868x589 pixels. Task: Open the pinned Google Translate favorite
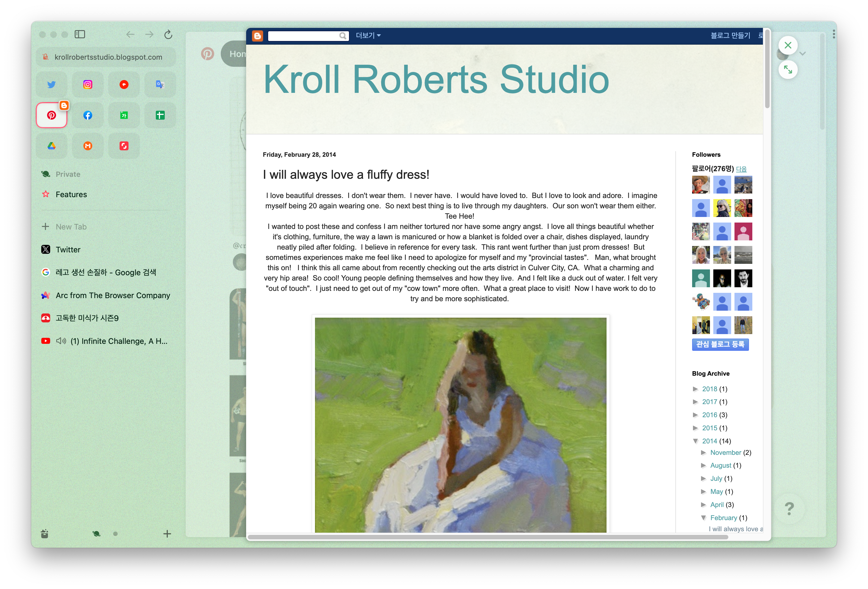pyautogui.click(x=160, y=85)
